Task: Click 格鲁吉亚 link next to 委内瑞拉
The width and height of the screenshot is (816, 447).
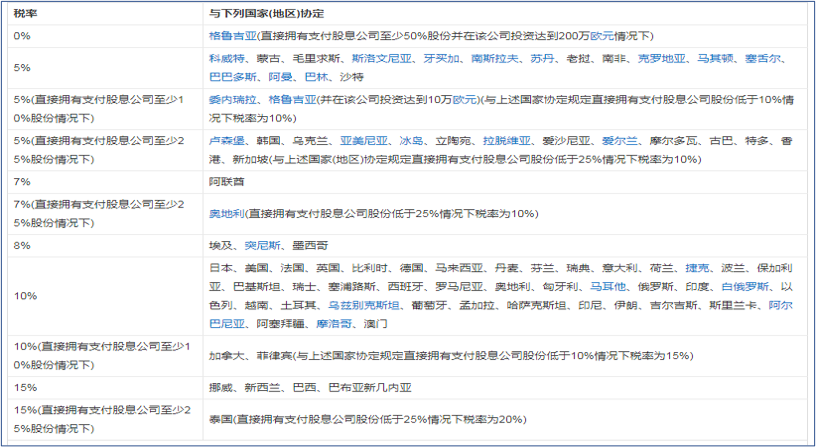Action: 292,99
